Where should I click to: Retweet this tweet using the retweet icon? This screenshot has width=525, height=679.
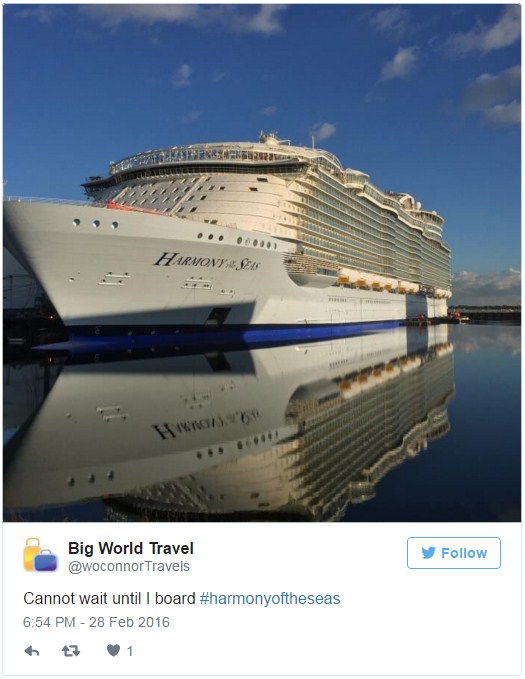pos(71,650)
